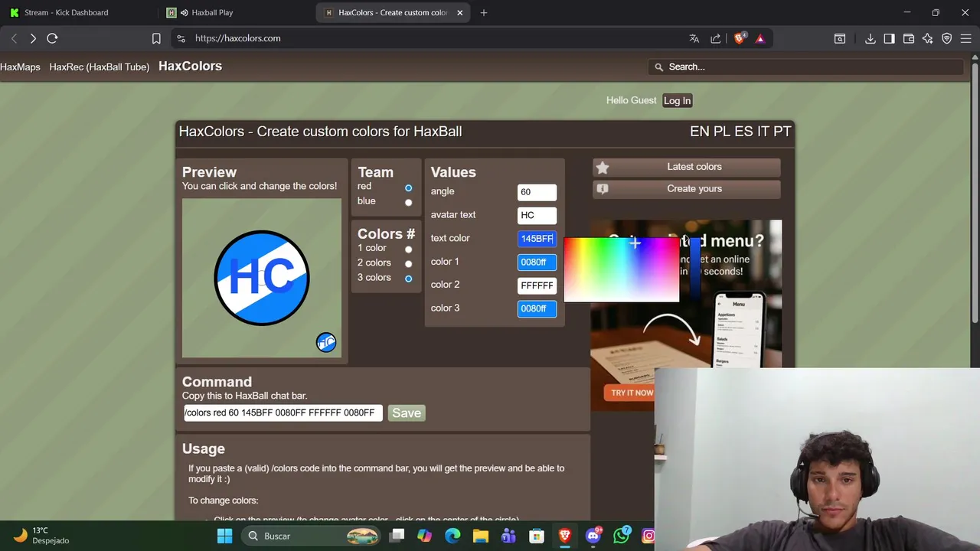Choose the 1 color option

408,249
